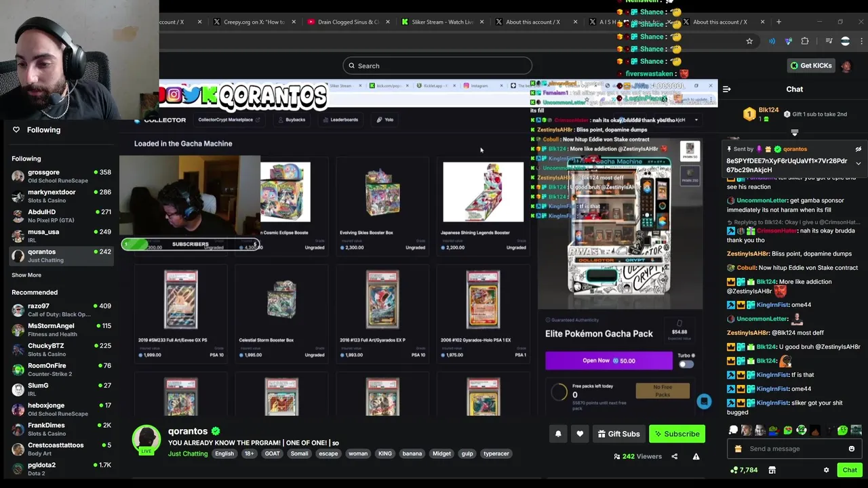Click into the Kick Search field

point(437,66)
